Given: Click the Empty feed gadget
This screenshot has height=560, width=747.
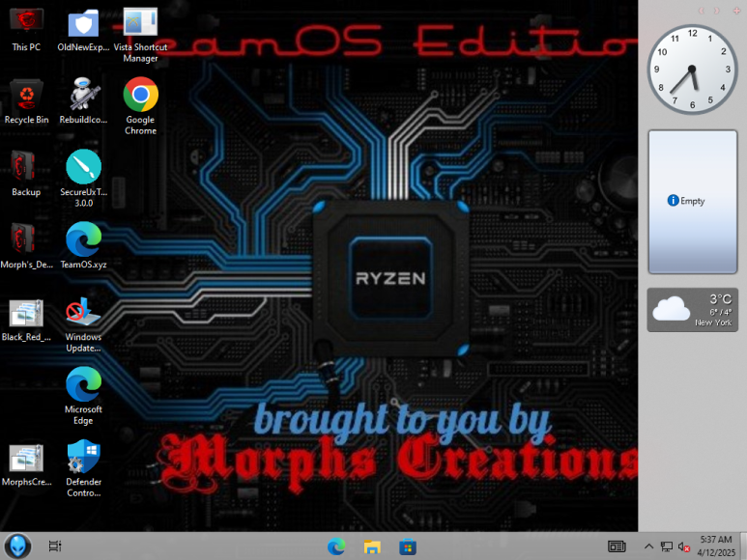Looking at the screenshot, I should (x=693, y=202).
